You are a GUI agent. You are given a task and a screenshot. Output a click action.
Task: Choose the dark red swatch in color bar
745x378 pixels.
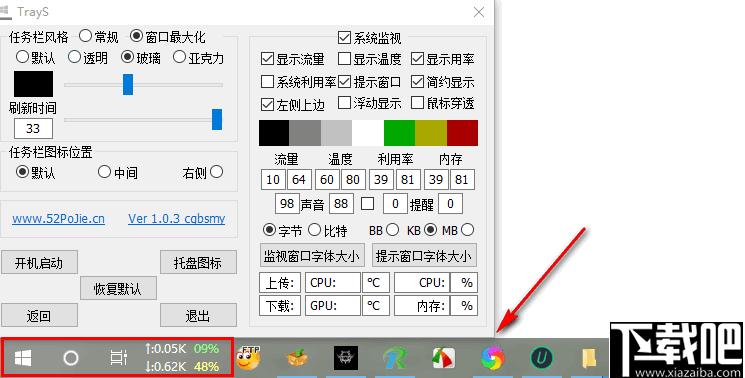(462, 133)
